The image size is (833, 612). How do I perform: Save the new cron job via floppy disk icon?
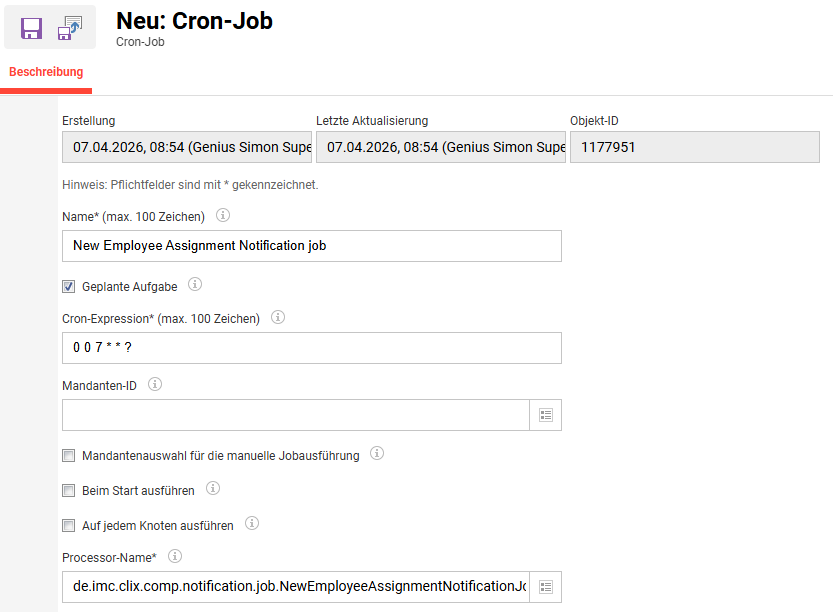pyautogui.click(x=29, y=28)
